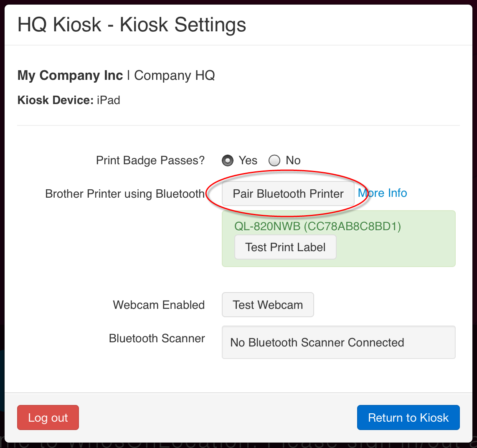Click the Yes label text

coord(248,160)
